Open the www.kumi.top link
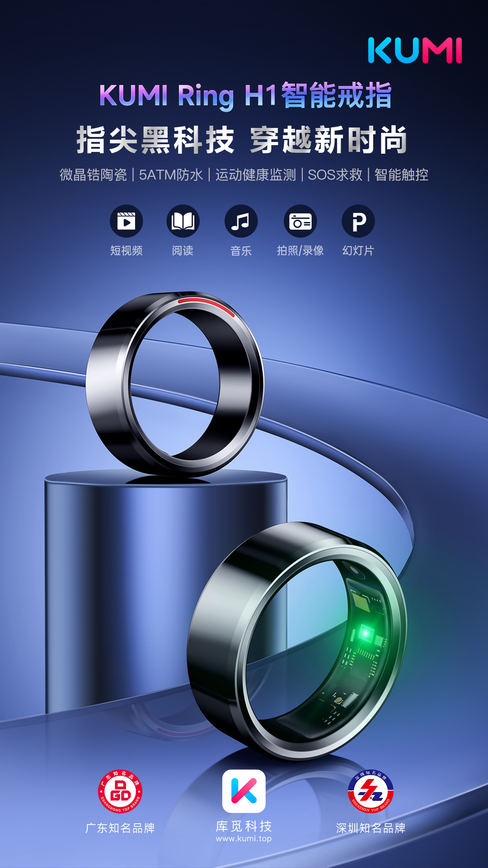The image size is (488, 868). (x=244, y=839)
